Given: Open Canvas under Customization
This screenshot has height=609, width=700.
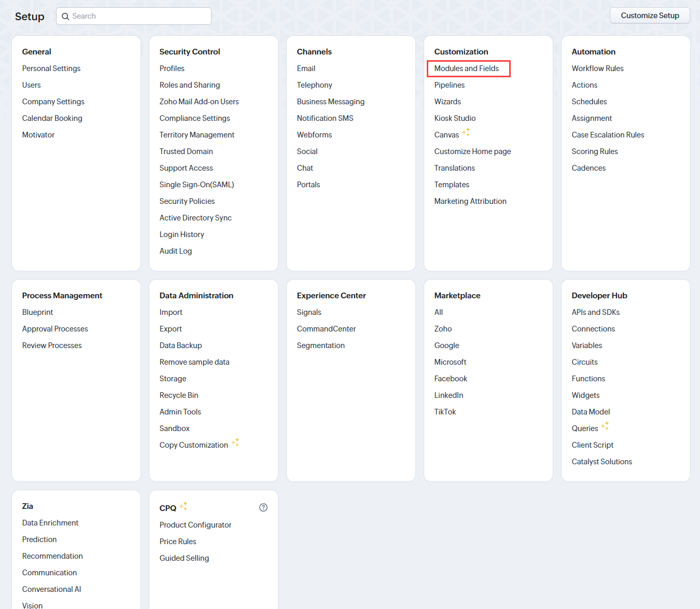Looking at the screenshot, I should click(447, 135).
